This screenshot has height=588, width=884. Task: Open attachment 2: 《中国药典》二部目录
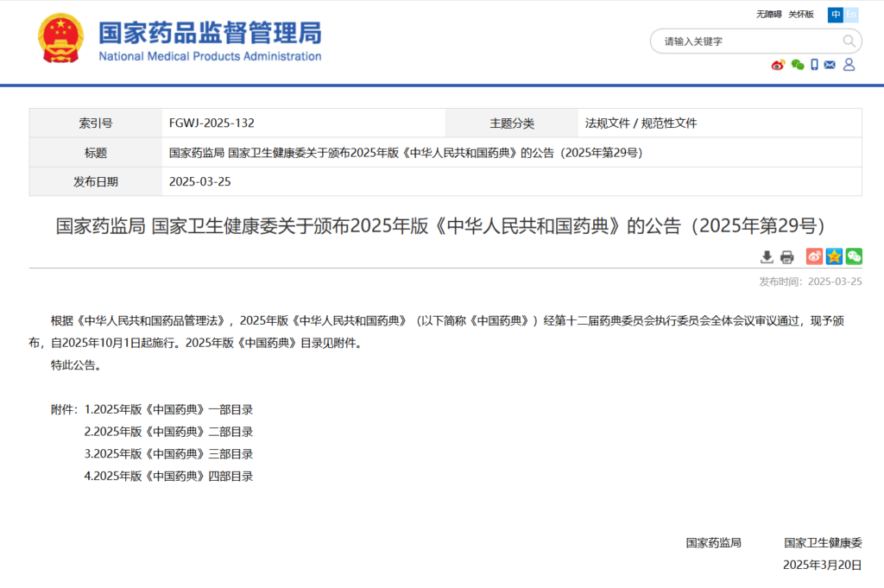point(168,432)
